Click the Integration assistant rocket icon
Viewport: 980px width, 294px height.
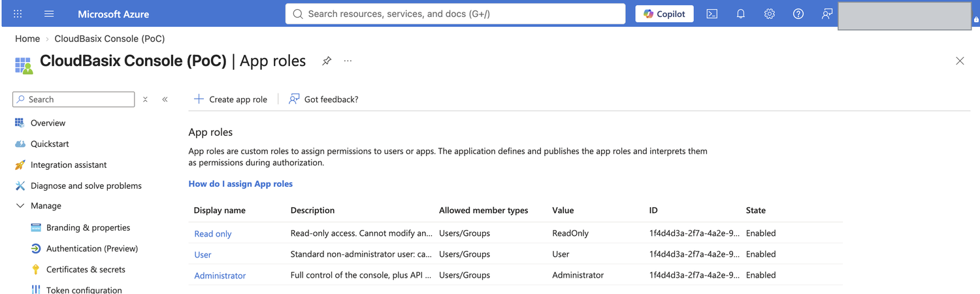point(20,165)
